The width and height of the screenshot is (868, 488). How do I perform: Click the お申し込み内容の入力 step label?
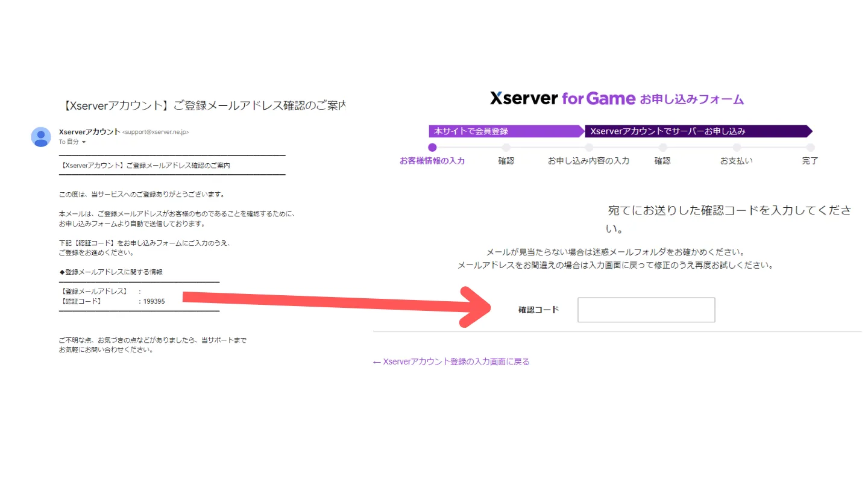click(588, 161)
